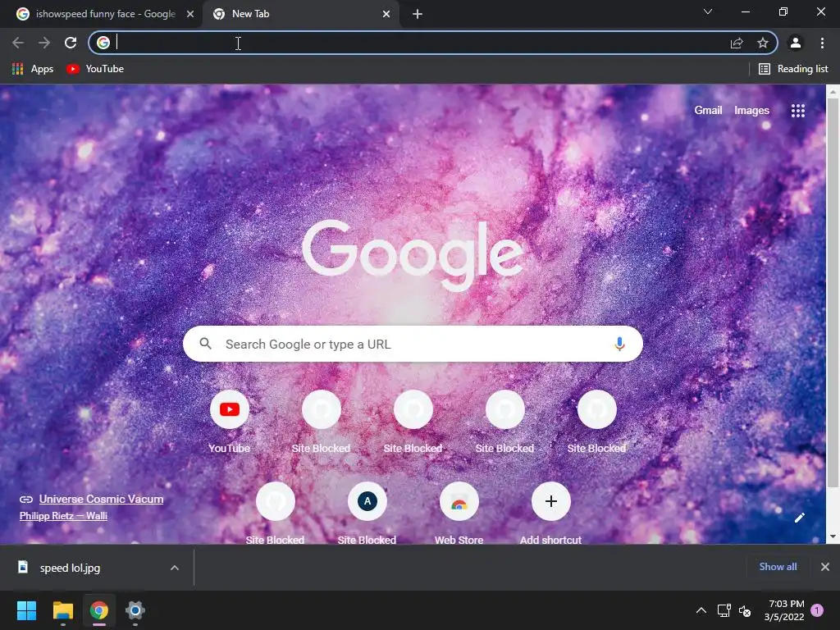Close the ishowspeed funny face tab
The width and height of the screenshot is (840, 630).
190,15
